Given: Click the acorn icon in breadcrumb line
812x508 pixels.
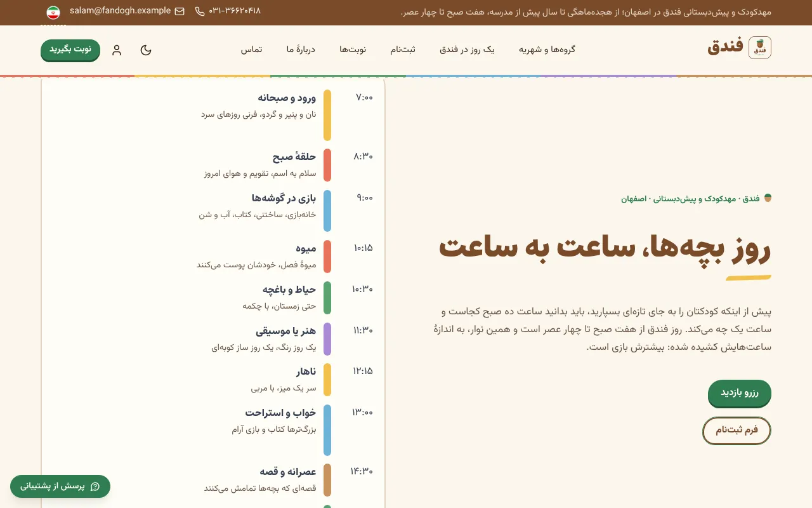Looking at the screenshot, I should 768,198.
